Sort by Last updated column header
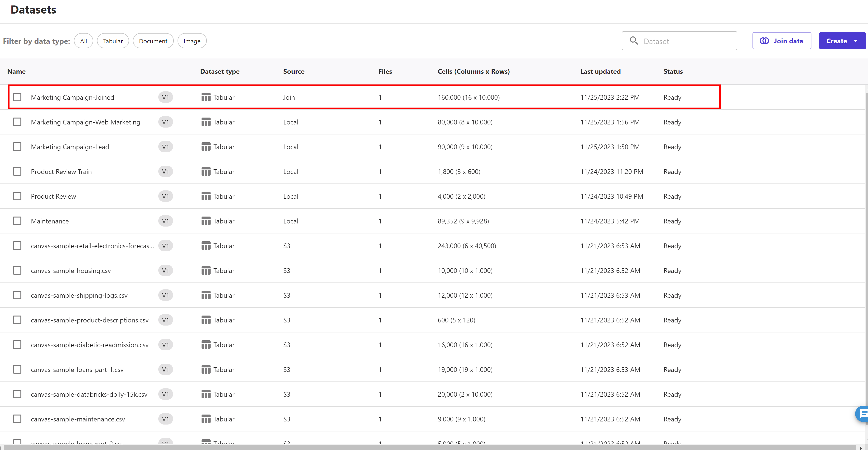The height and width of the screenshot is (450, 868). click(x=600, y=72)
